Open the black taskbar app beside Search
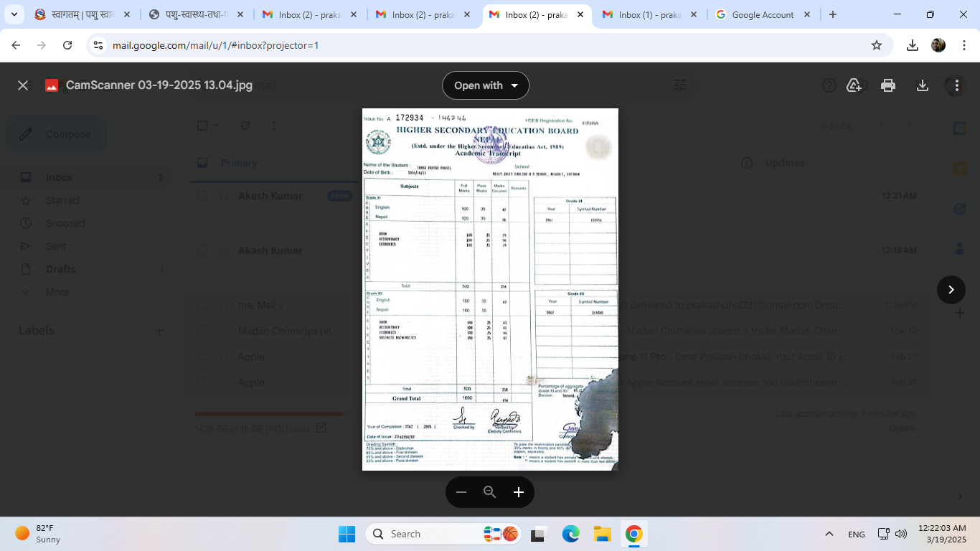Viewport: 980px width, 551px height. coord(537,534)
